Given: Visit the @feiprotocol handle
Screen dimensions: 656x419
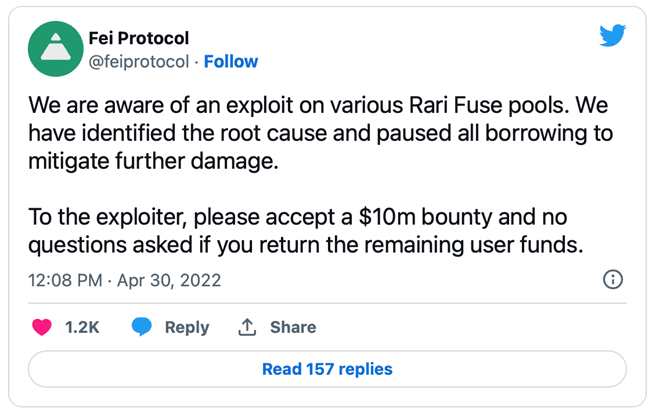Looking at the screenshot, I should [139, 61].
